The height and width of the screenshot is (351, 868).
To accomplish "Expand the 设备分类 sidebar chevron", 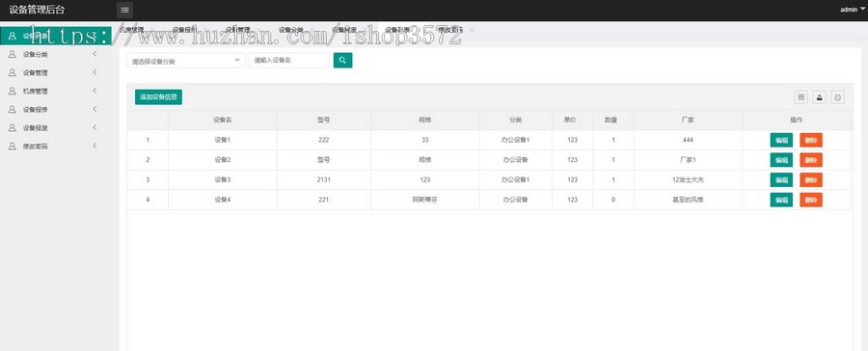I will click(95, 54).
